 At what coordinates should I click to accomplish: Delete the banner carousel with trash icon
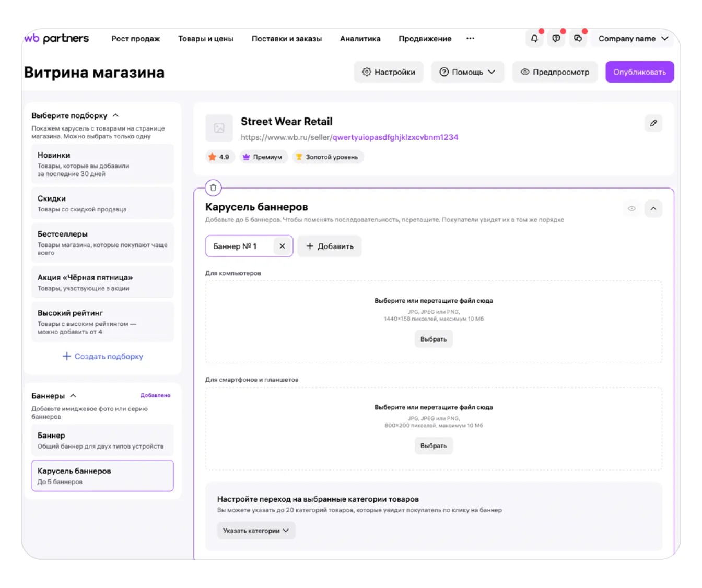[x=213, y=188]
